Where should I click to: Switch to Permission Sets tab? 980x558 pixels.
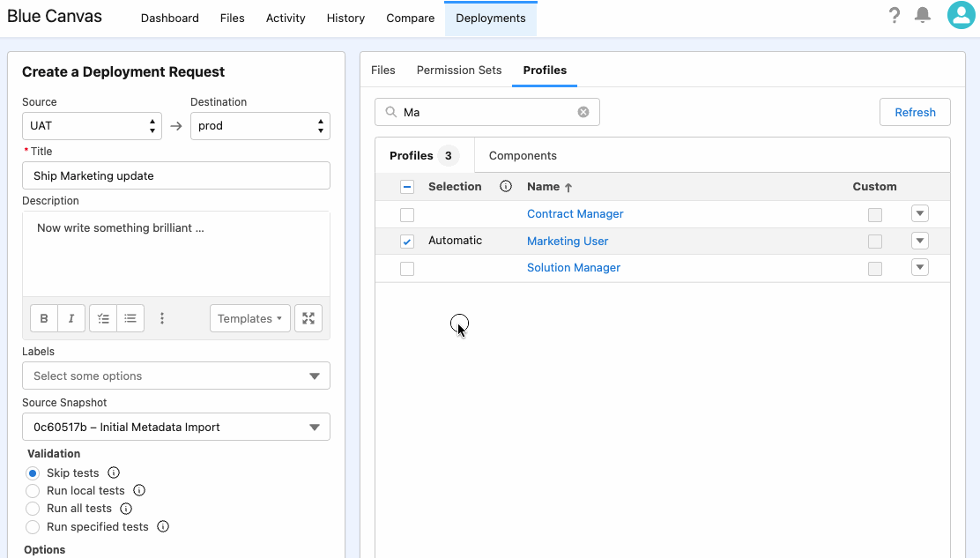pyautogui.click(x=459, y=70)
